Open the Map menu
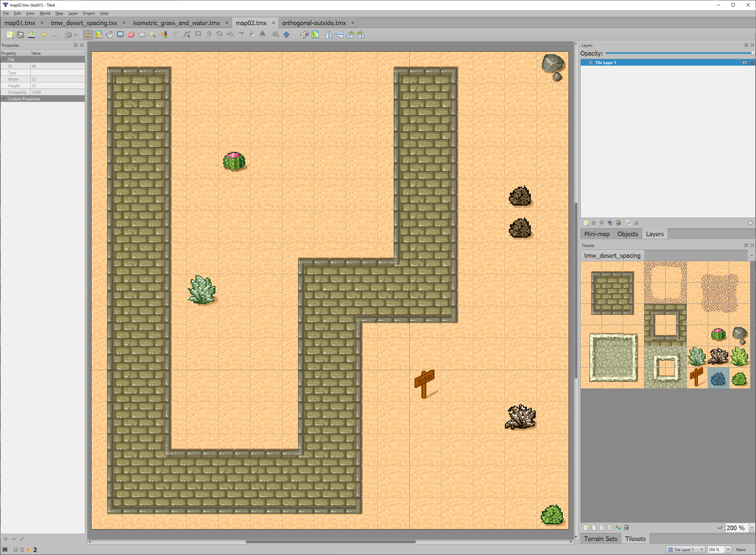756x555 pixels. click(x=59, y=13)
